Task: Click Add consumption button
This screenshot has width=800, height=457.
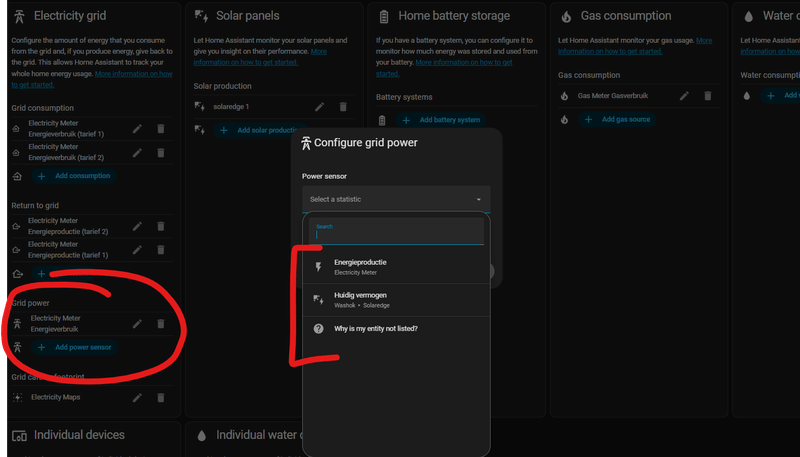Action: (x=75, y=176)
